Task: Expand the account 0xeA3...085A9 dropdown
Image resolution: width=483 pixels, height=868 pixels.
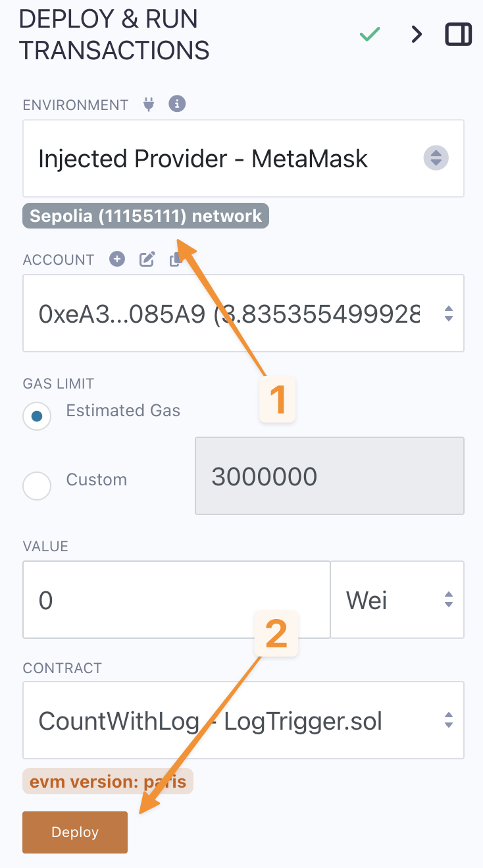Action: point(243,313)
